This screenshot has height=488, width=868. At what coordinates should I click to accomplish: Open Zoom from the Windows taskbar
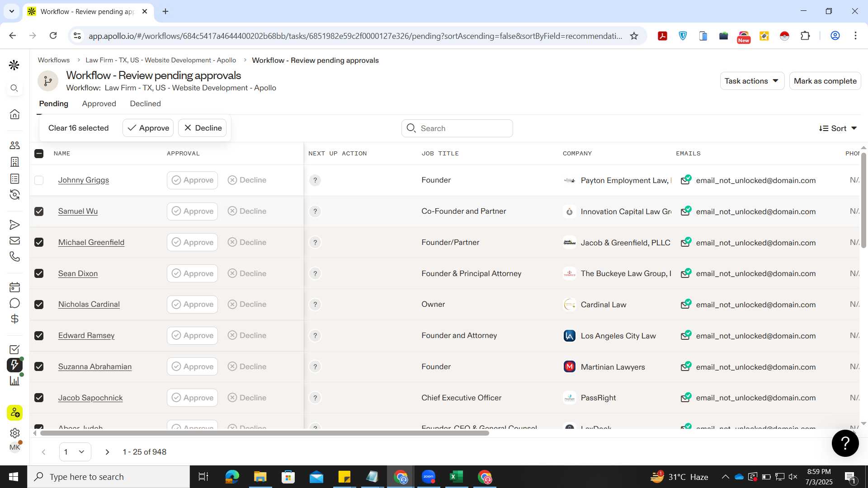point(429,477)
